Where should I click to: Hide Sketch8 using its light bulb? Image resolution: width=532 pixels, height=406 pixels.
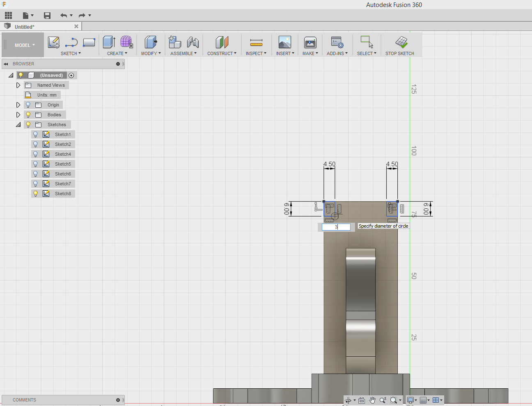click(36, 194)
